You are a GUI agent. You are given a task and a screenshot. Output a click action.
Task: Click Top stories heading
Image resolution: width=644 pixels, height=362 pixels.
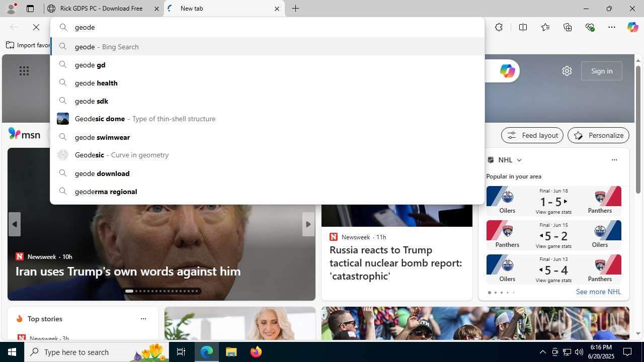[x=45, y=319]
